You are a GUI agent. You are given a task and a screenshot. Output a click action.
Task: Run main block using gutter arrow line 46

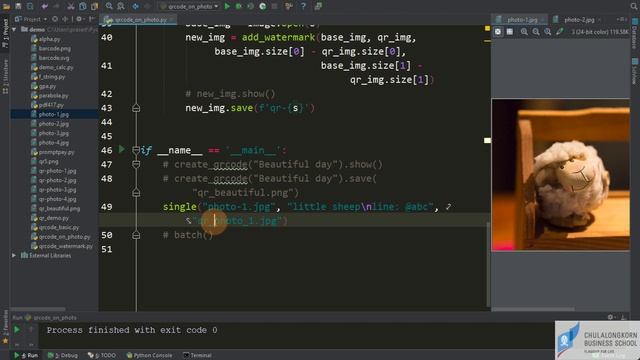[x=122, y=149]
